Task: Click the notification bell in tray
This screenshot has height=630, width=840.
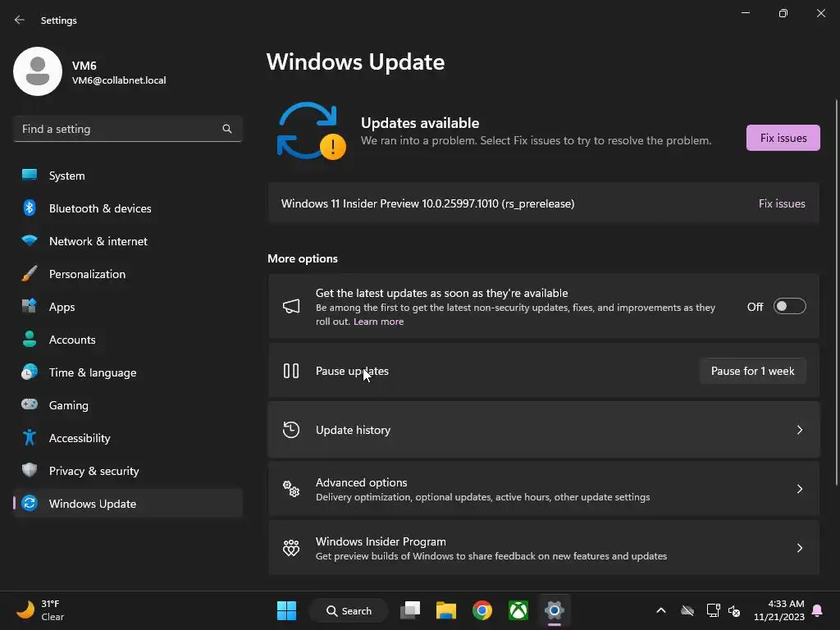Action: [x=818, y=610]
